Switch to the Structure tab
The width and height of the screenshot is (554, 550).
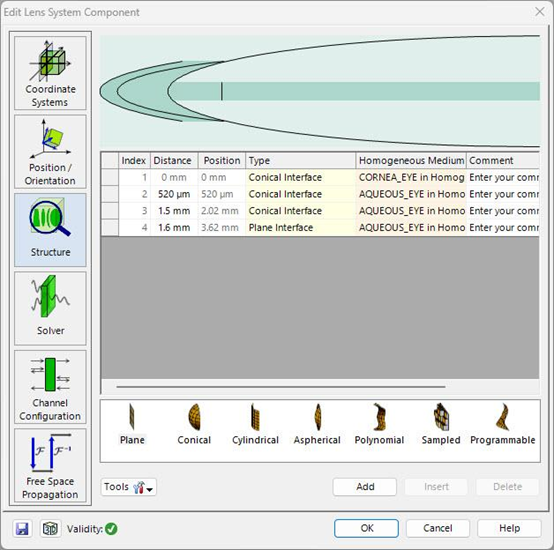click(50, 230)
